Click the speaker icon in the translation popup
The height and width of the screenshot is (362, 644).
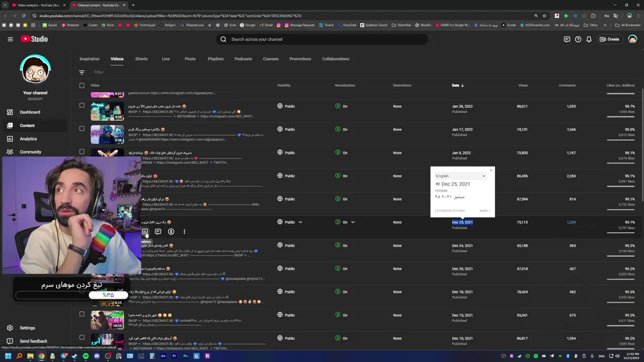[x=438, y=184]
